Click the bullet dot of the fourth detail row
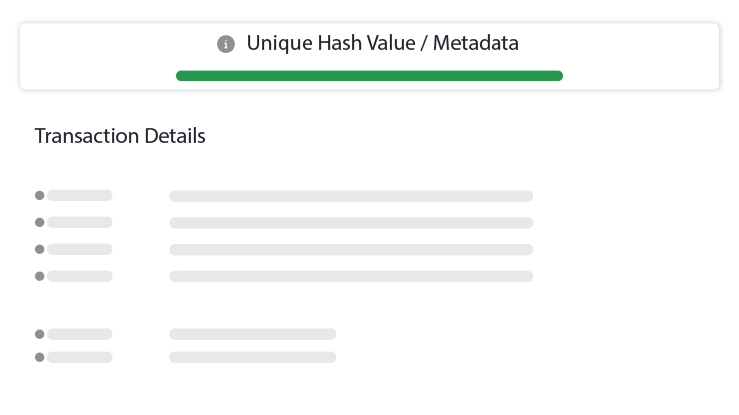This screenshot has width=739, height=415. click(40, 276)
